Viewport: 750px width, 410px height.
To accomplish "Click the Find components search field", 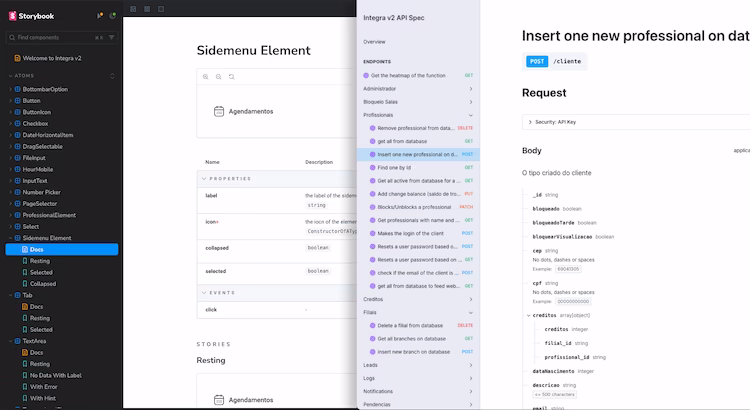I will pyautogui.click(x=53, y=37).
